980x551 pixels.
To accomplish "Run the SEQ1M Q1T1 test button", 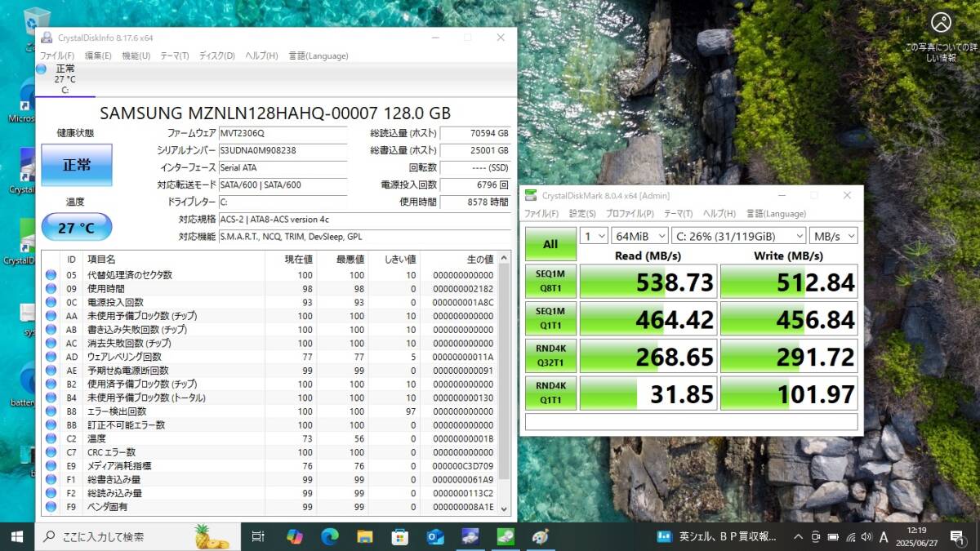I will [550, 318].
